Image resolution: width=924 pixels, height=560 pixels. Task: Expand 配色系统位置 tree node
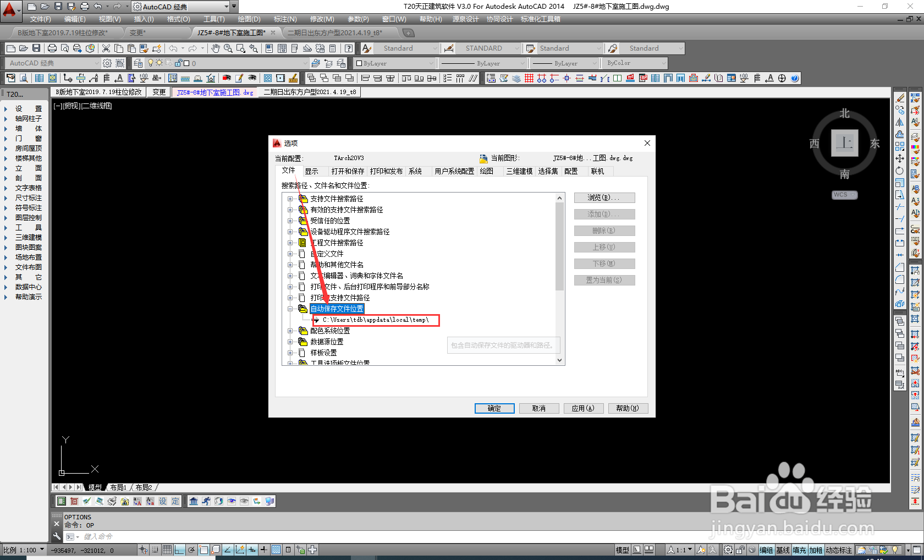pos(290,331)
